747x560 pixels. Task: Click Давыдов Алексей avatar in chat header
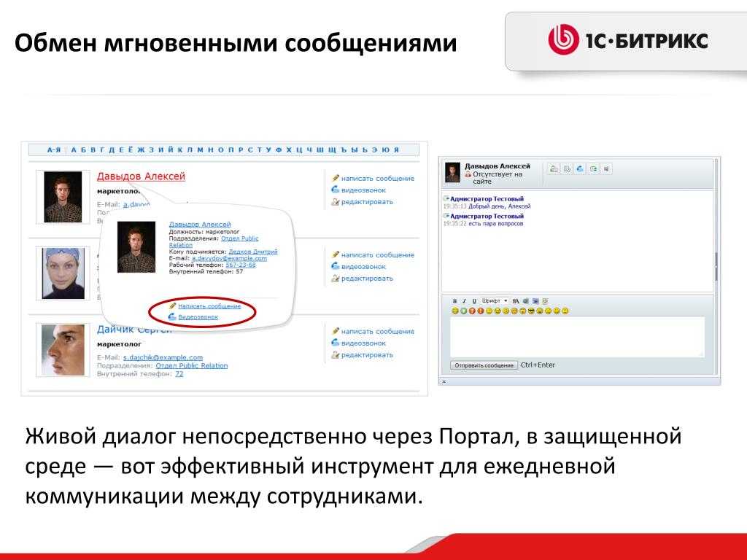click(x=452, y=172)
